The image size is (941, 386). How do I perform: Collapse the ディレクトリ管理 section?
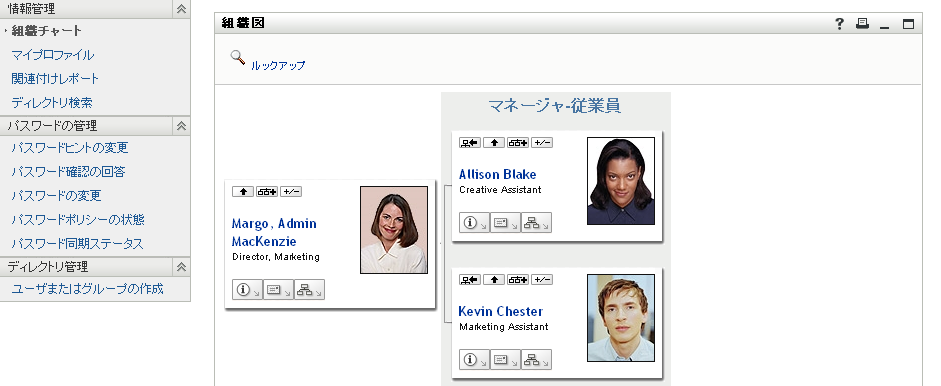point(181,267)
